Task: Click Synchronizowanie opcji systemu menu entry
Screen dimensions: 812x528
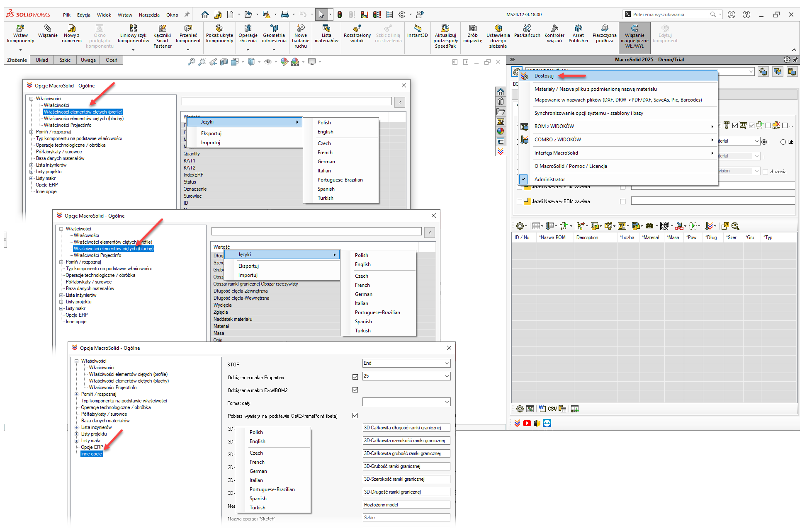Action: coord(618,113)
